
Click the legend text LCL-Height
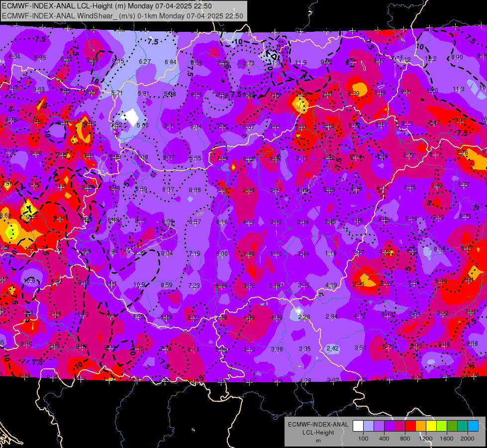318,433
